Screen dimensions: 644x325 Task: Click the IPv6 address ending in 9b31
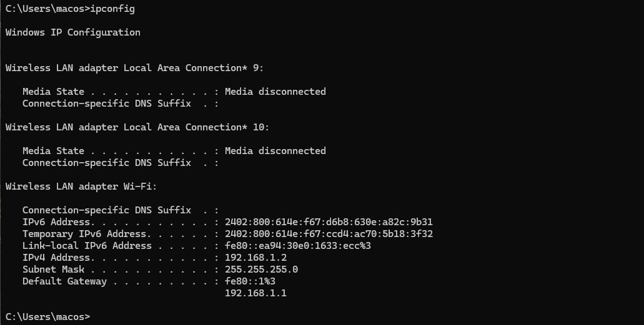pyautogui.click(x=329, y=222)
